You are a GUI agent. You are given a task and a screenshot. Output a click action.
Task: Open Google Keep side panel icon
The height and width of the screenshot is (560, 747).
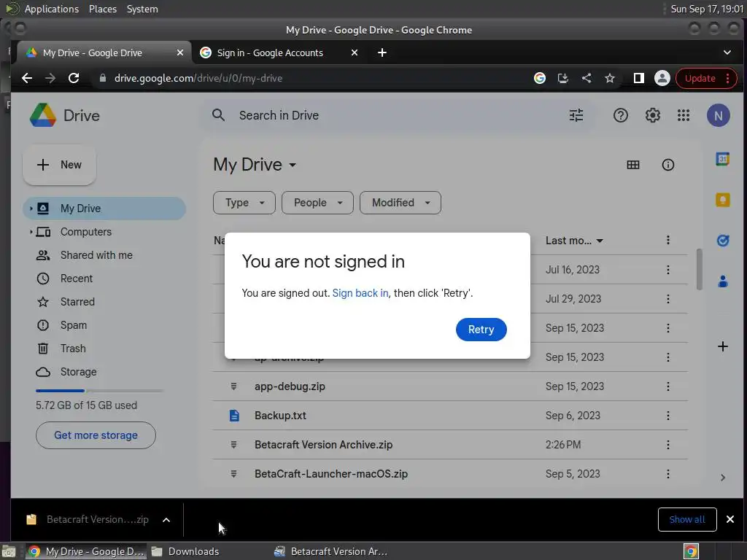tap(723, 200)
